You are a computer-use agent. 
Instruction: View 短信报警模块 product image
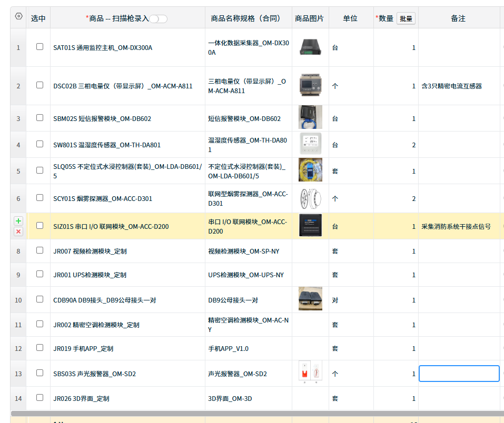point(310,118)
